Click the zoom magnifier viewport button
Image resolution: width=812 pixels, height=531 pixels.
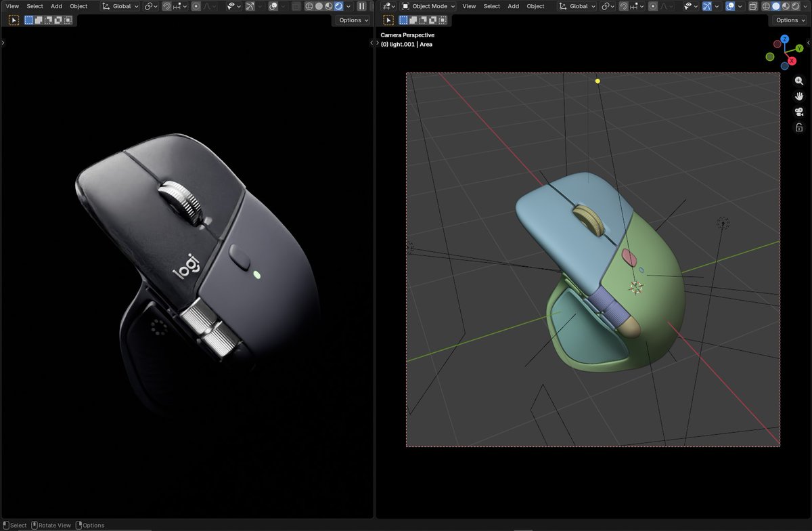[799, 81]
